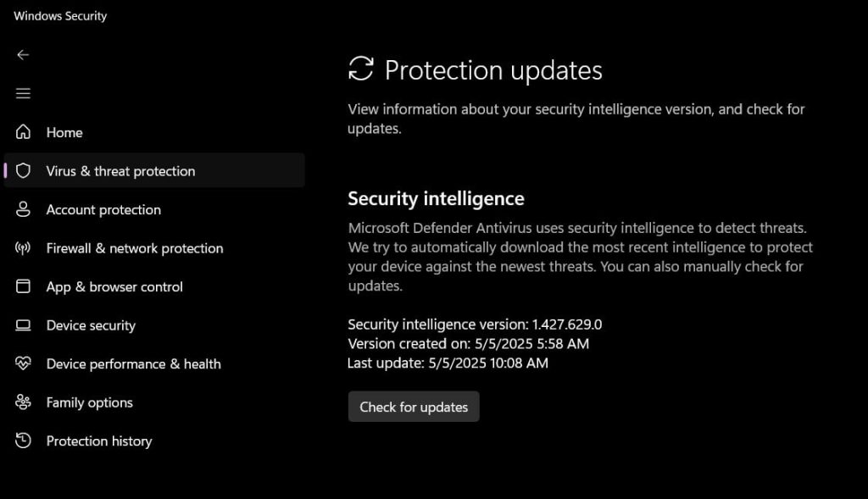Go to Home in sidebar

click(64, 133)
